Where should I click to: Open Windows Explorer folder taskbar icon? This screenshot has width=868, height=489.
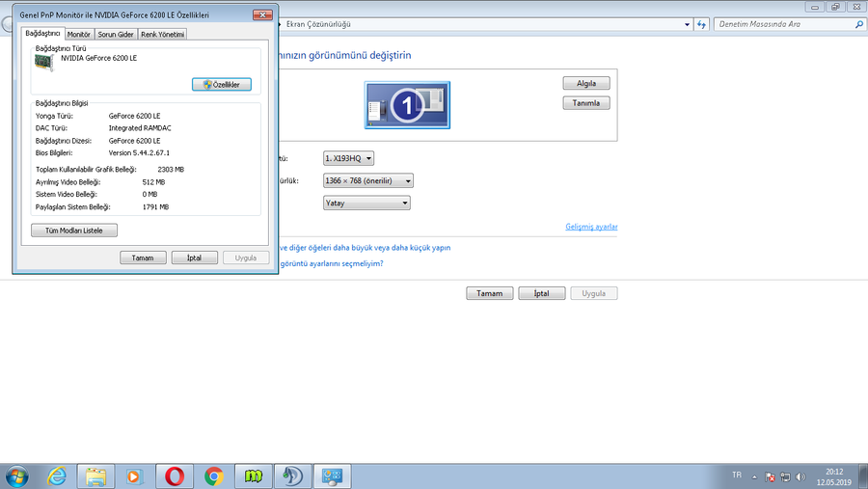95,476
